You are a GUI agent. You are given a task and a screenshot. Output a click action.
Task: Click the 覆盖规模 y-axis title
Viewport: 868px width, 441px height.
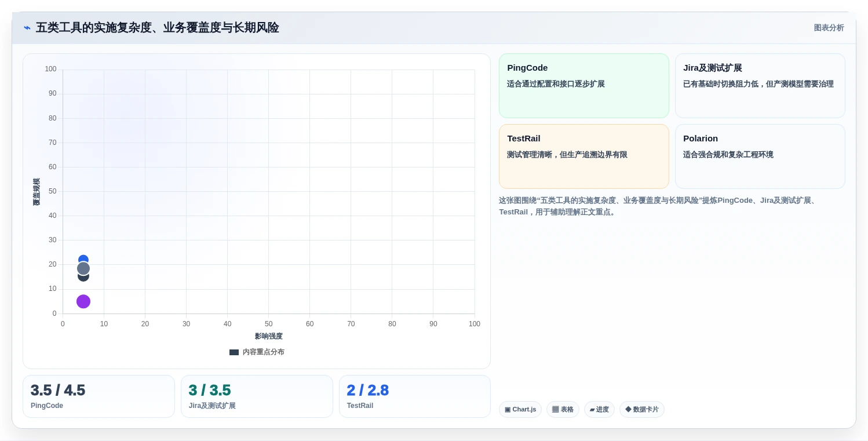(x=37, y=192)
